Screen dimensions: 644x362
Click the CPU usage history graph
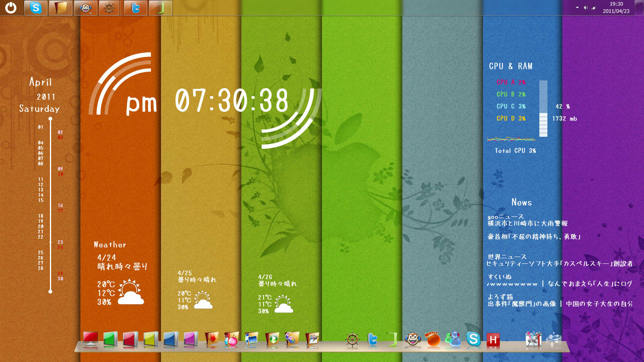[x=511, y=139]
